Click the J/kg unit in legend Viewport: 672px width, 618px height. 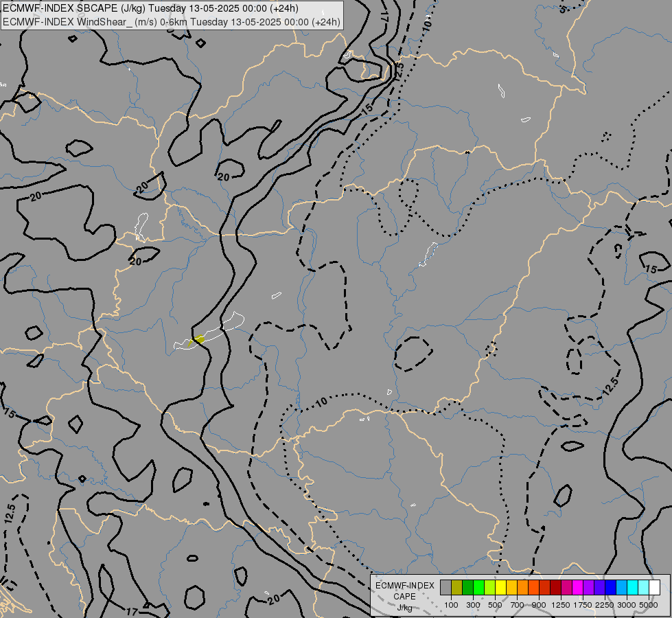[404, 608]
